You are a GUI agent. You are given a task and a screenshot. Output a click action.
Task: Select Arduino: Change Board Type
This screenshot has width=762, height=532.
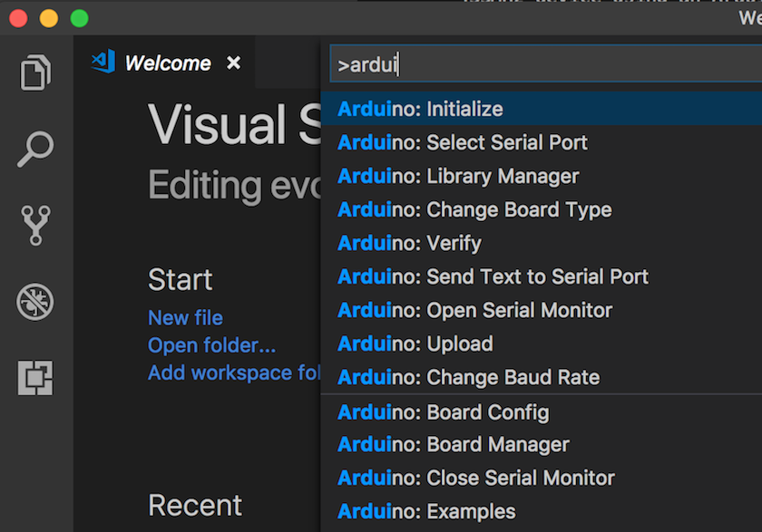point(542,209)
